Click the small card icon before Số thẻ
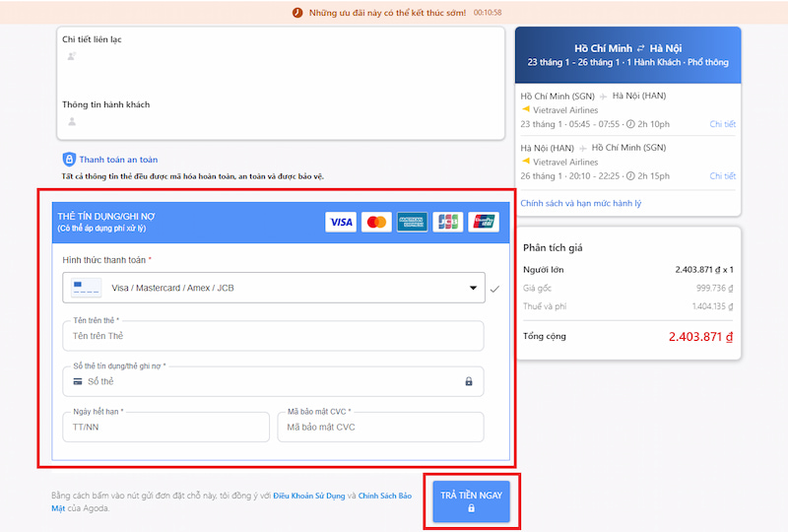 (78, 381)
